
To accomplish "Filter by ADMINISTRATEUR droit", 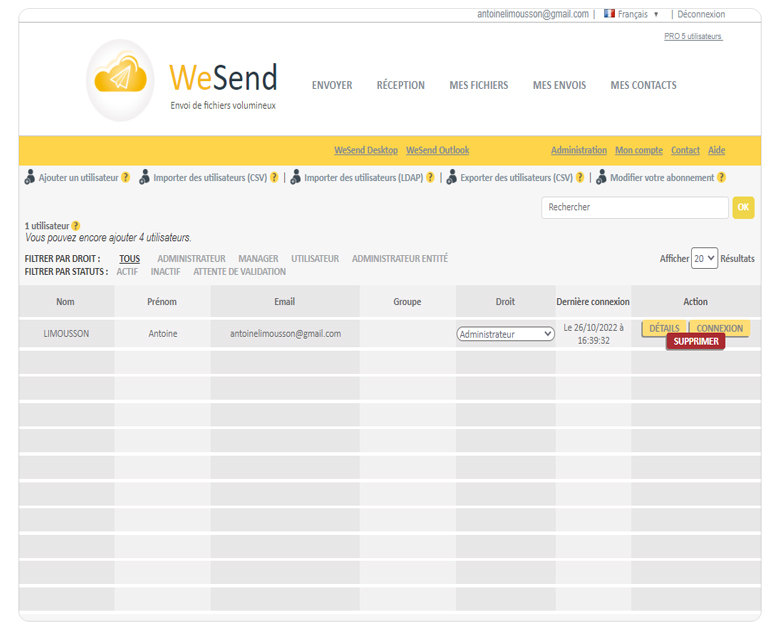I will click(x=191, y=259).
